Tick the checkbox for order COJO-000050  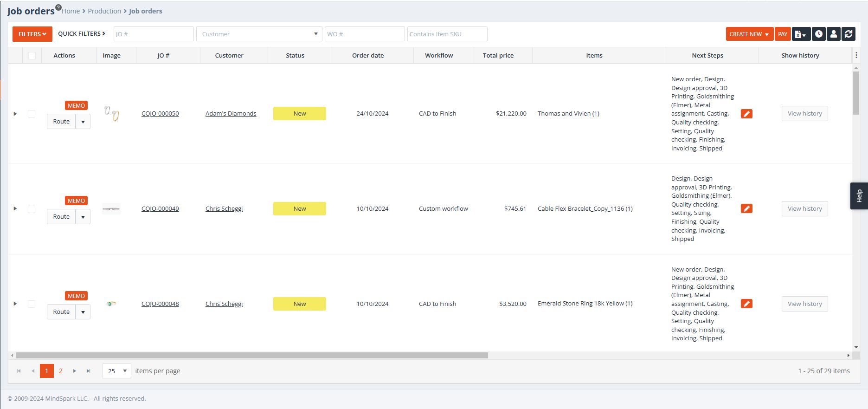(x=32, y=114)
